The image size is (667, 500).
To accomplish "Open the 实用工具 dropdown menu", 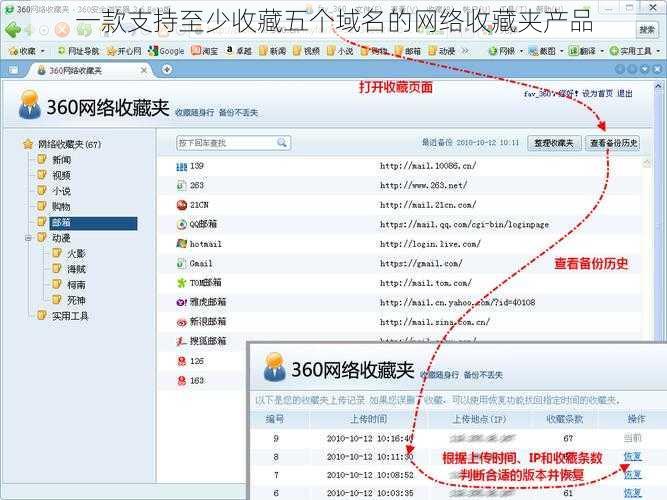I will 635,51.
